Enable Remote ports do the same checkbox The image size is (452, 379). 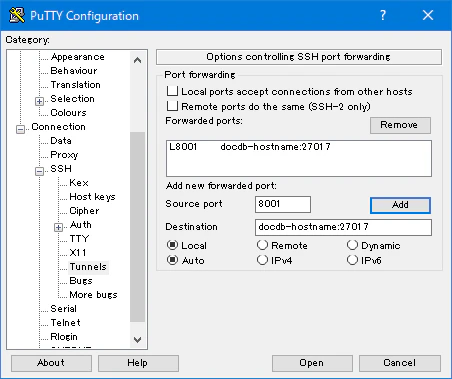pyautogui.click(x=172, y=106)
